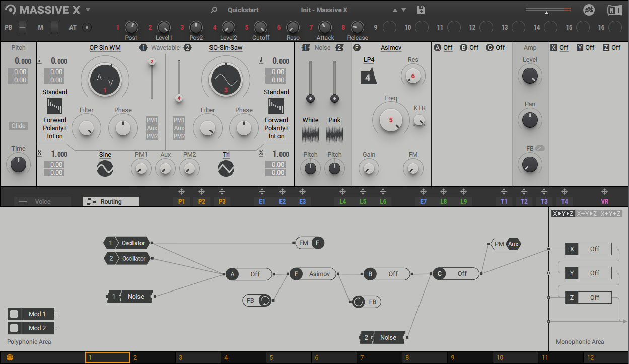Open oscillator 1 Forward playback mode menu
The image size is (629, 364).
pos(54,120)
